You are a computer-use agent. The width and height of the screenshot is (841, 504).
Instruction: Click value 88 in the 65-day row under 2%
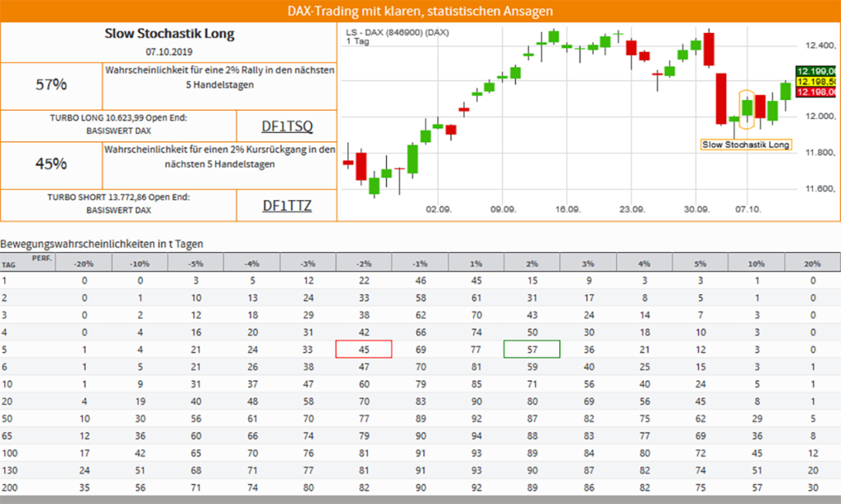532,436
